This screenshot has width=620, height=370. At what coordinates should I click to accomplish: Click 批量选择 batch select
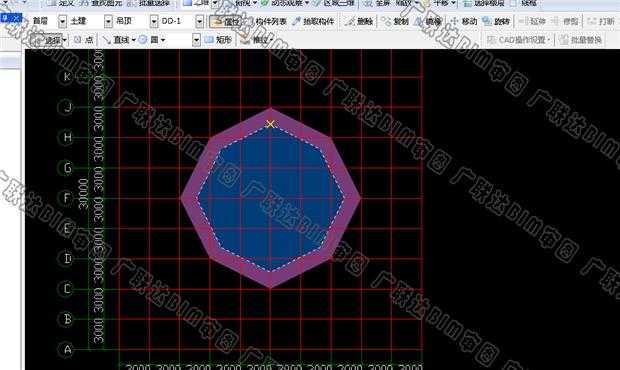(149, 3)
